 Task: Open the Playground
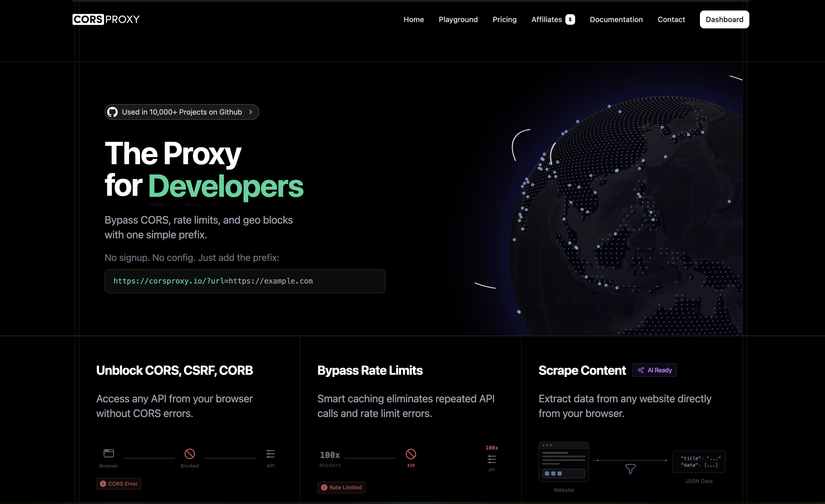coord(458,19)
